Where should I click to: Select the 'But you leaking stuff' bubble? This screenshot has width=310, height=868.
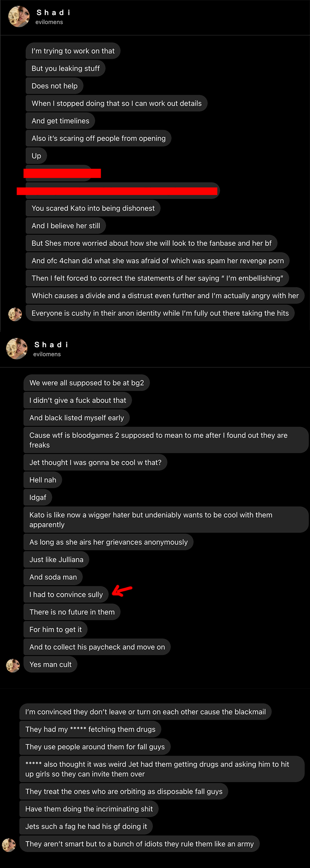(x=65, y=68)
